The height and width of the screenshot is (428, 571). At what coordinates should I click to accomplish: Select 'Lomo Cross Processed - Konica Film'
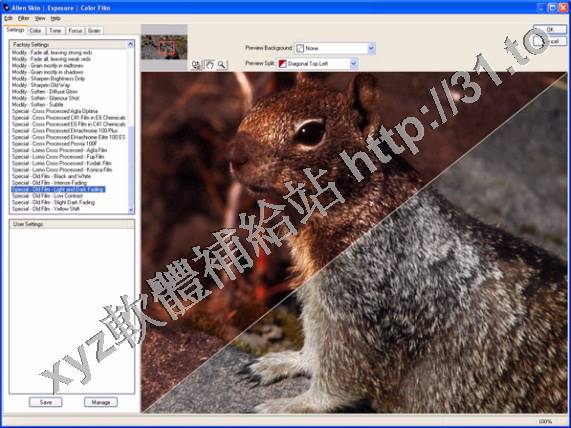click(62, 170)
